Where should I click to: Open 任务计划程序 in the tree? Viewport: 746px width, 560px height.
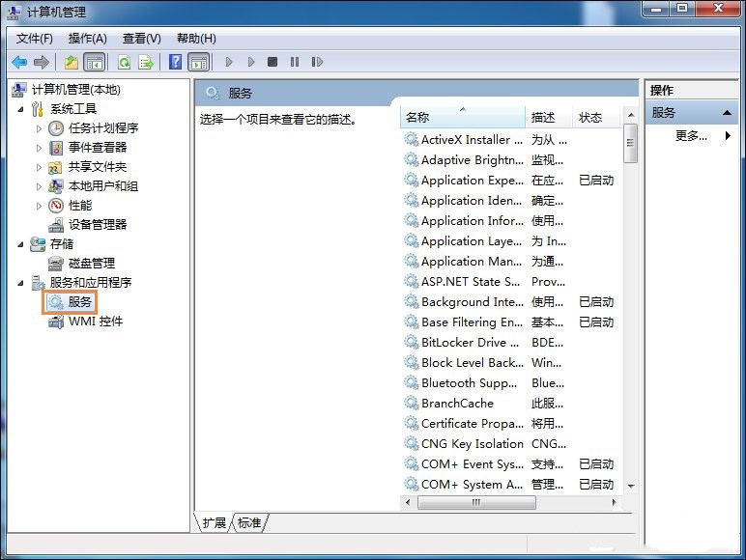point(103,127)
